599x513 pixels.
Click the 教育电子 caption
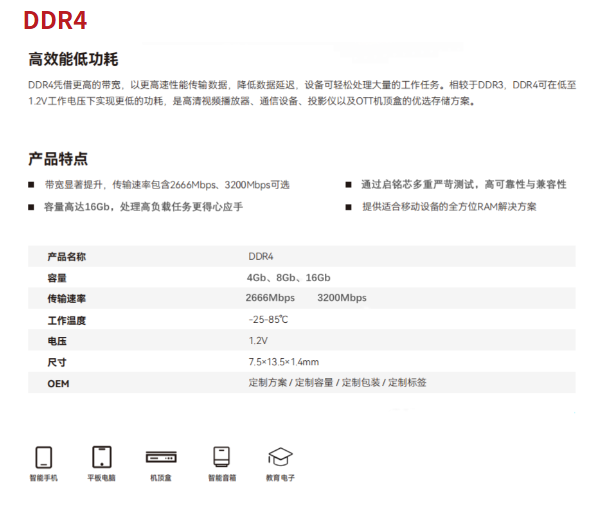tap(280, 478)
